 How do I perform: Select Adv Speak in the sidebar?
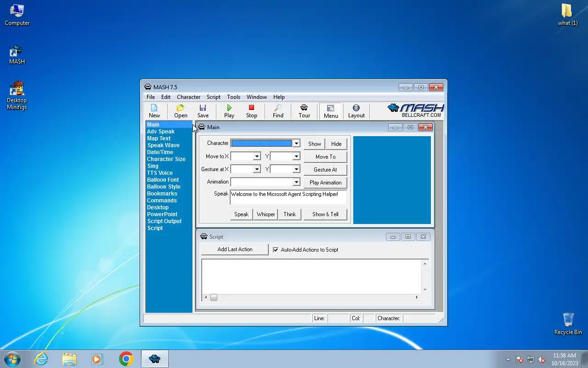tap(161, 132)
